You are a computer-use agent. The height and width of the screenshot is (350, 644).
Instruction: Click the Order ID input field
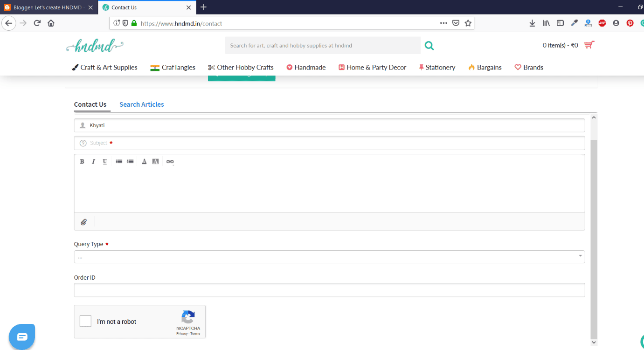tap(329, 290)
